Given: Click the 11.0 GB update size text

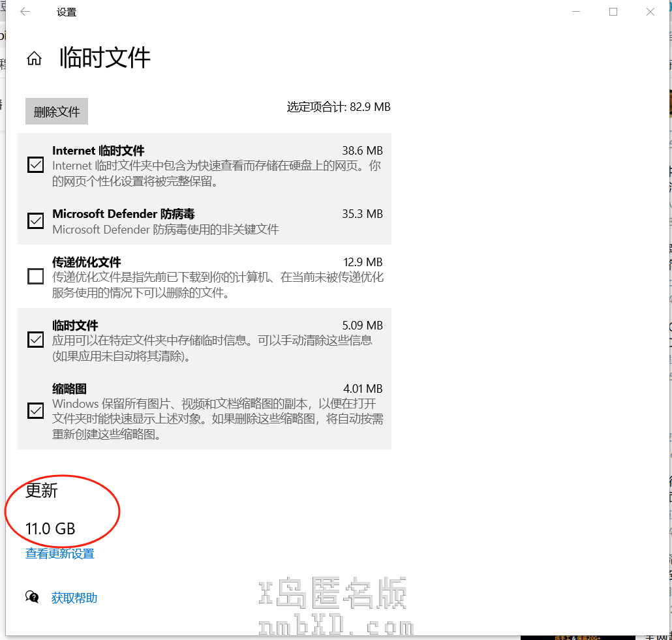Looking at the screenshot, I should pos(50,528).
